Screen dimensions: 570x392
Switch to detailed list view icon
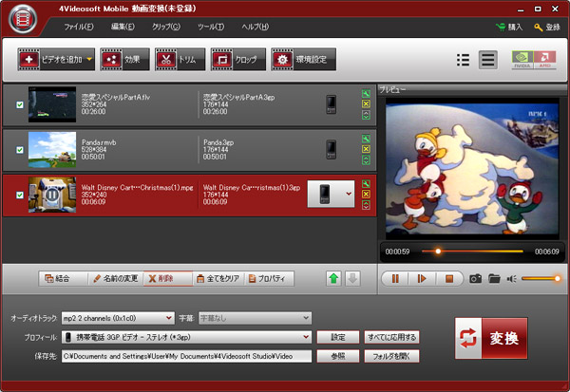pyautogui.click(x=488, y=60)
